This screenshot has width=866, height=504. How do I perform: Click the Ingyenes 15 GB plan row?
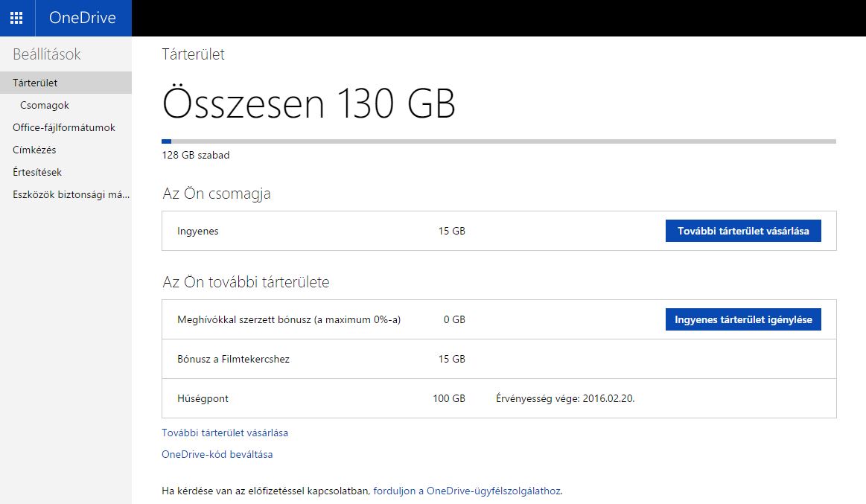(x=320, y=231)
